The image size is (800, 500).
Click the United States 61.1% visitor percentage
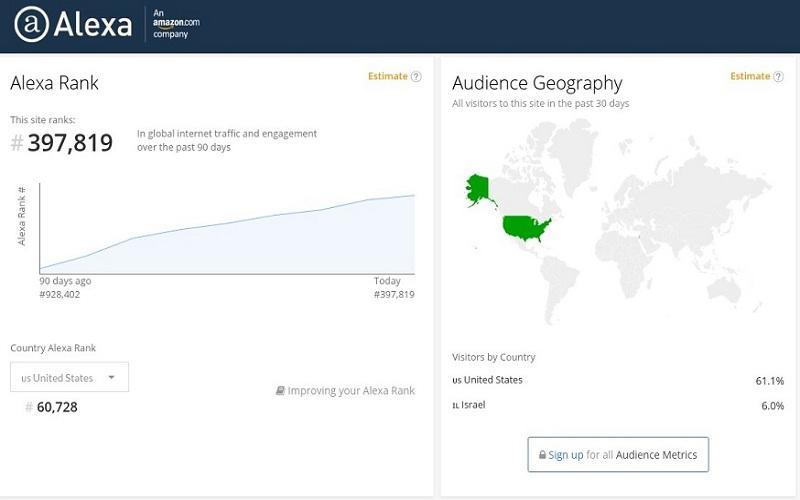[769, 381]
